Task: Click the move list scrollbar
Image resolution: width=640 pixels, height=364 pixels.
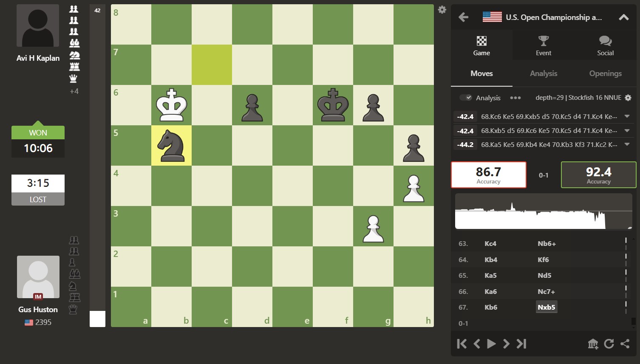Action: pos(633,322)
